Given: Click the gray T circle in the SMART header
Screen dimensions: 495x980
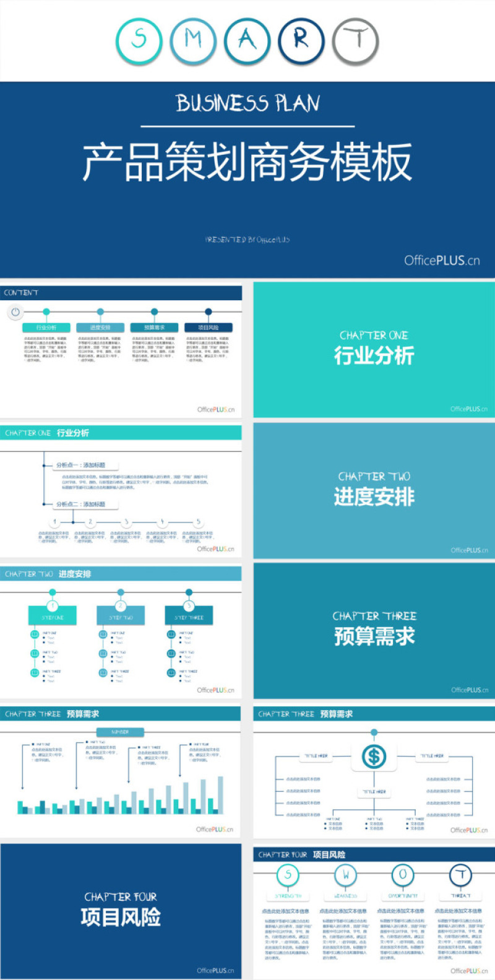Looking at the screenshot, I should (355, 41).
